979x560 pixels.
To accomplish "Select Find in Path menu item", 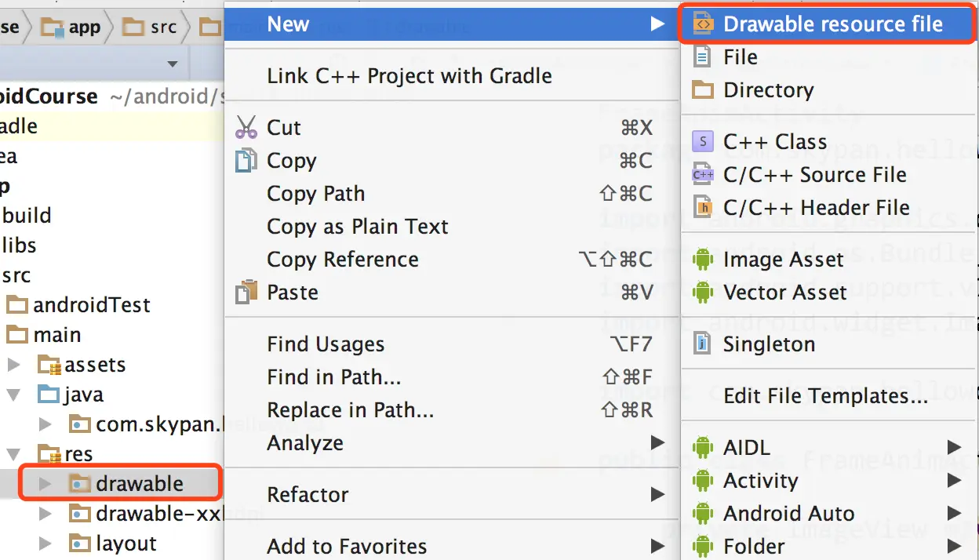I will coord(333,377).
